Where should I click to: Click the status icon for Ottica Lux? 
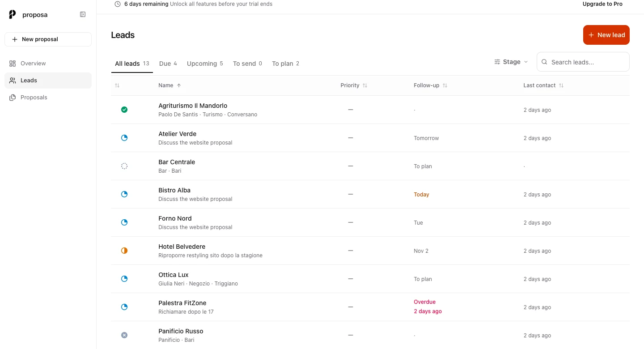[124, 279]
